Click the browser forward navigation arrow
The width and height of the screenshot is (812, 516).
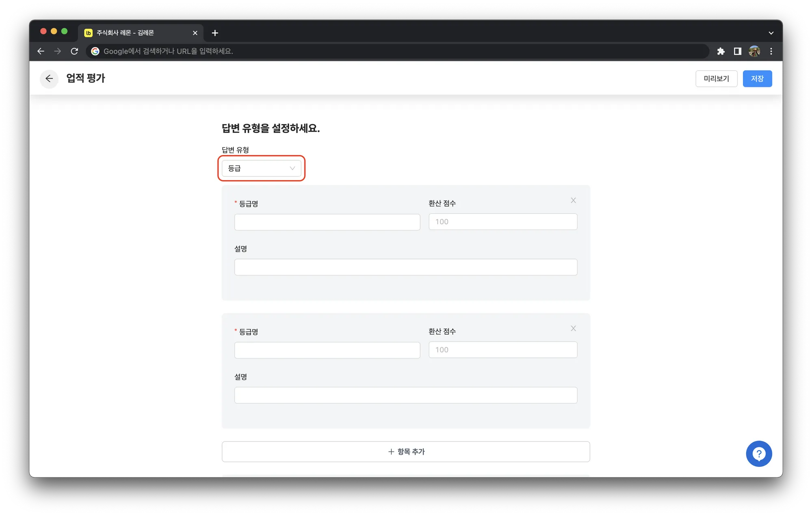(57, 51)
